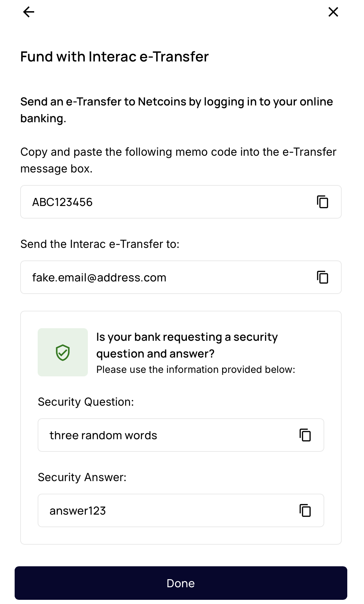Click the Fund with Interac e-Transfer heading

[114, 57]
